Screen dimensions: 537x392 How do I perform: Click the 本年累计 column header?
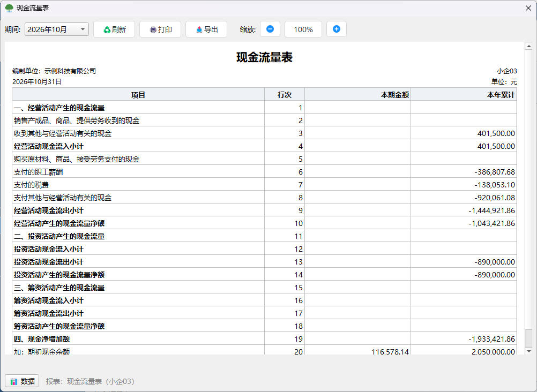464,94
